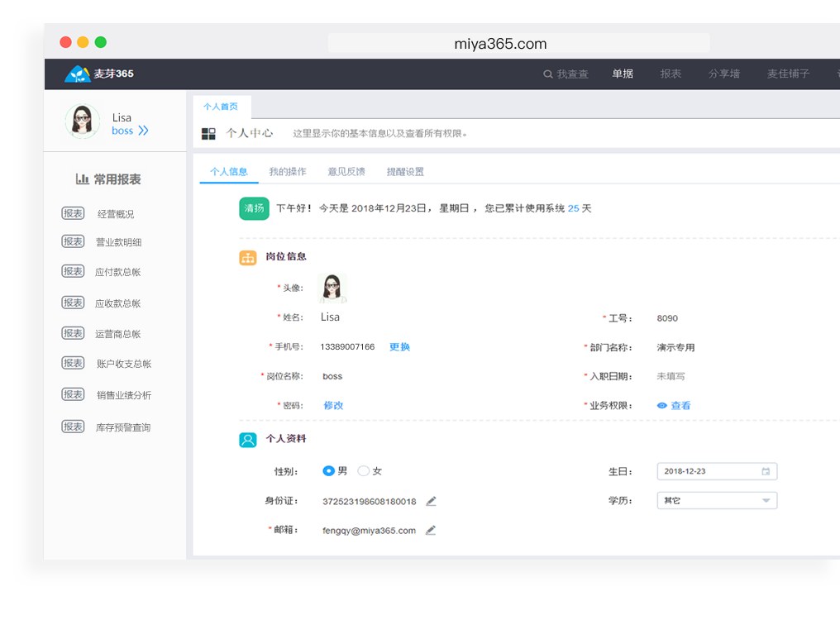Open the 学历 dropdown showing 其它
This screenshot has height=634, width=840.
click(x=717, y=500)
